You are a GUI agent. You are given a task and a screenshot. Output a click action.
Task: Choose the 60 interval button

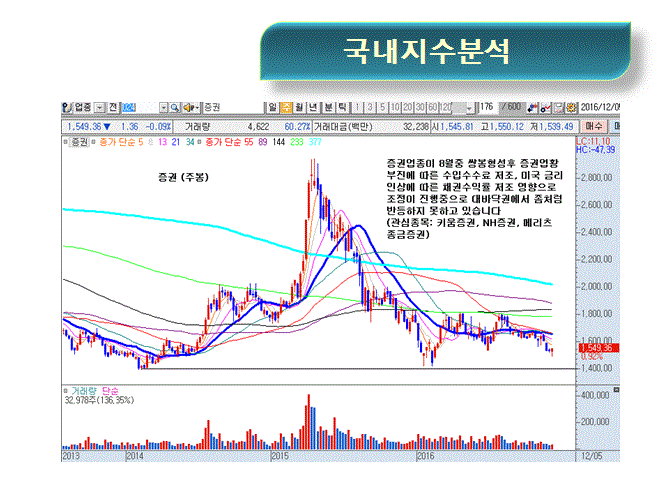[432, 107]
